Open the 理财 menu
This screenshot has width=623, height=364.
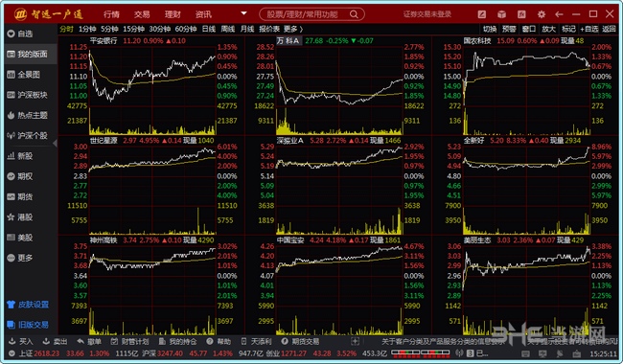click(x=173, y=14)
